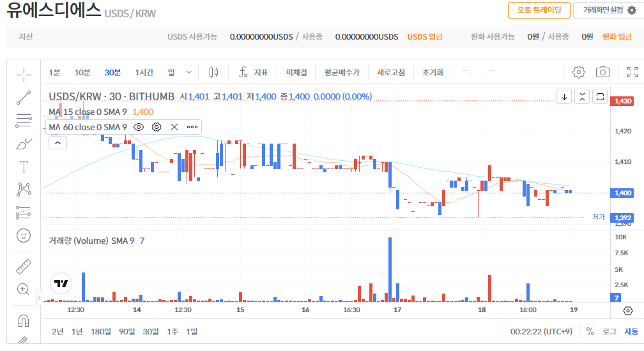Image resolution: width=644 pixels, height=351 pixels.
Task: Click the 평균매수가 toolbar button
Action: [x=342, y=73]
